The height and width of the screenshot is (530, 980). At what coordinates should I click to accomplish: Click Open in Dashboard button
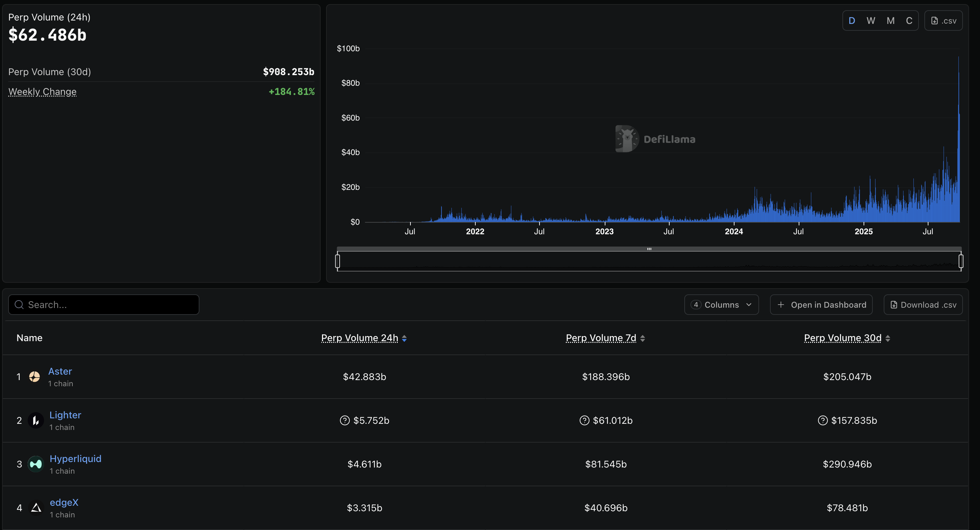click(x=821, y=305)
